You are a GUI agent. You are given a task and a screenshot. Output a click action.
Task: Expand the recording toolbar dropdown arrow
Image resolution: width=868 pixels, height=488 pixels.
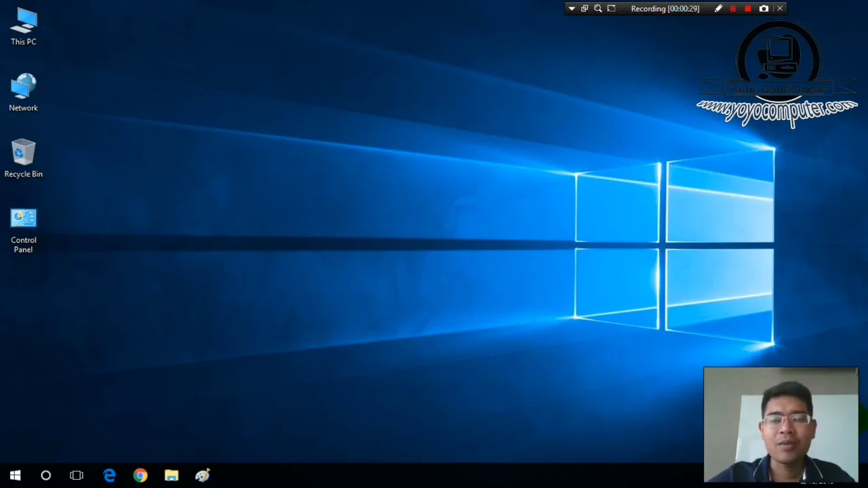pos(572,8)
